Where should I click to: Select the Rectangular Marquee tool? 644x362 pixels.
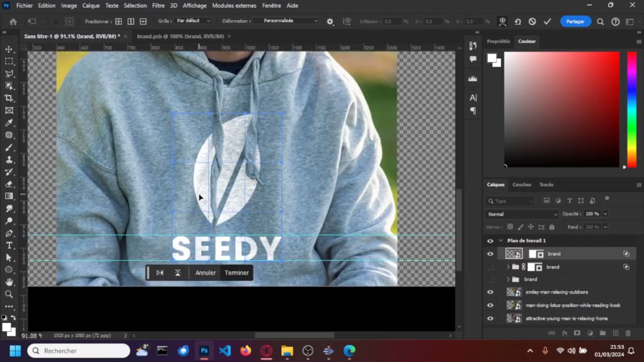click(9, 62)
